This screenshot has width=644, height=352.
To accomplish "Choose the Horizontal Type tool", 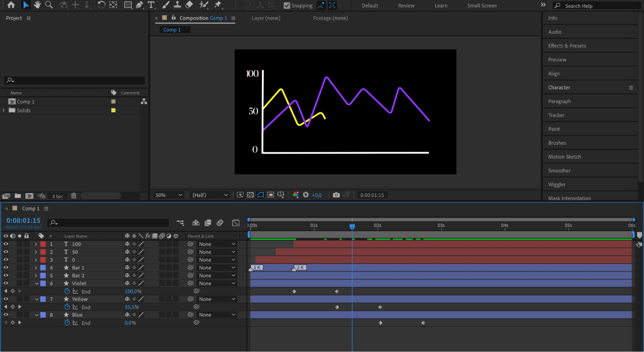I will (151, 5).
